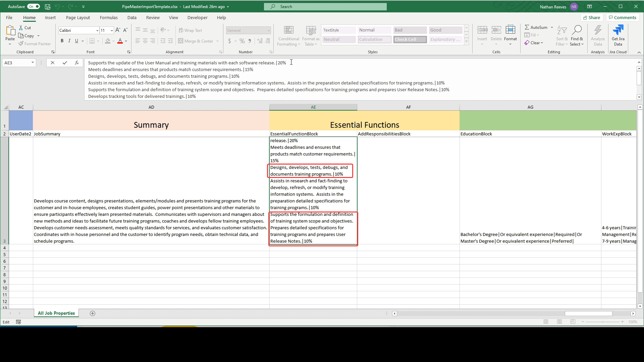The image size is (644, 362).
Task: Open the Comments button
Action: pyautogui.click(x=623, y=17)
